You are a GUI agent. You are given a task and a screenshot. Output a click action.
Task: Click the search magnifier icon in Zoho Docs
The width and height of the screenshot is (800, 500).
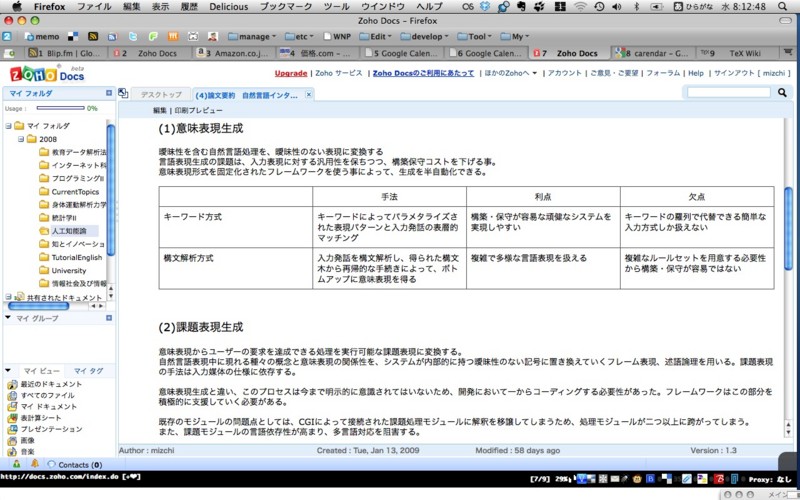point(782,92)
